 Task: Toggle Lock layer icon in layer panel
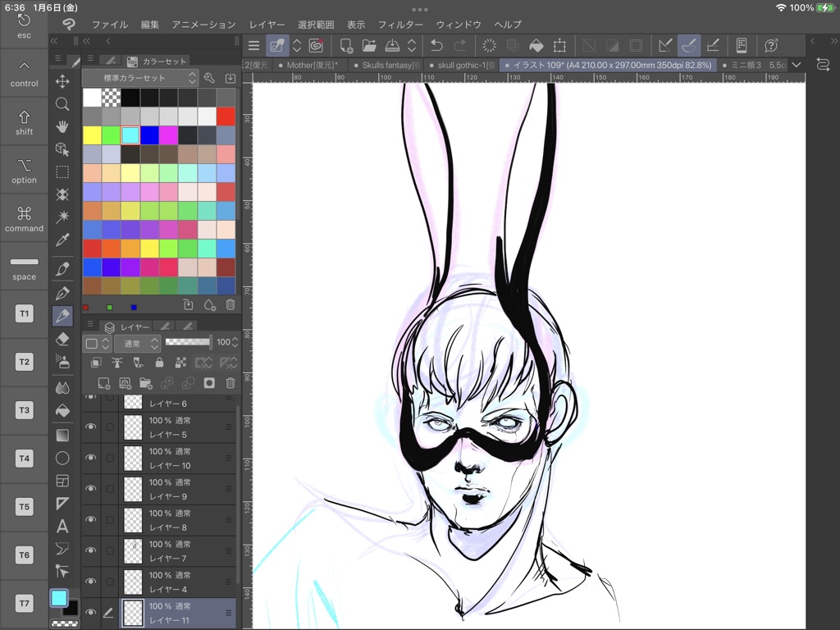click(x=159, y=363)
